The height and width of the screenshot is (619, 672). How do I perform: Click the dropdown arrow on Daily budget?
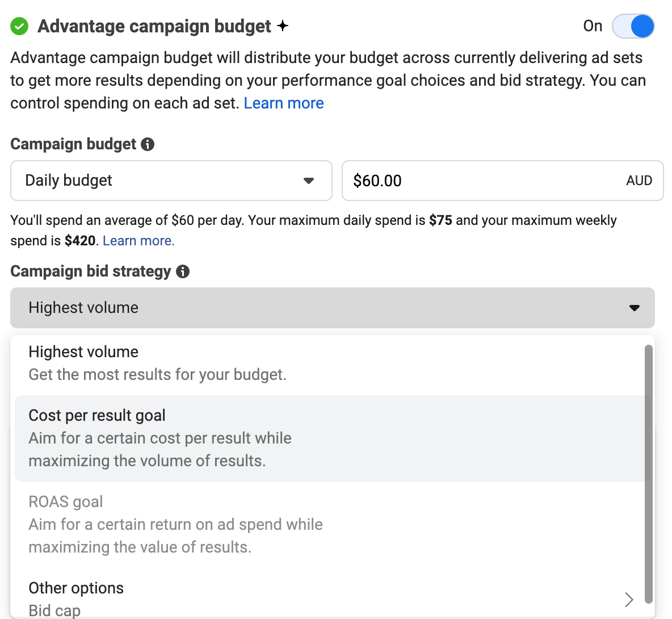click(x=309, y=181)
